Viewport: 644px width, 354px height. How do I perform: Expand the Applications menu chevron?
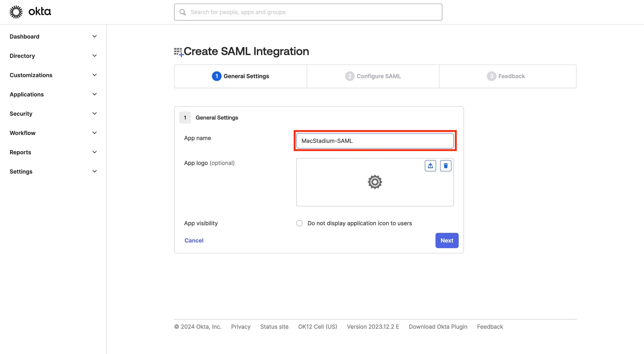95,94
